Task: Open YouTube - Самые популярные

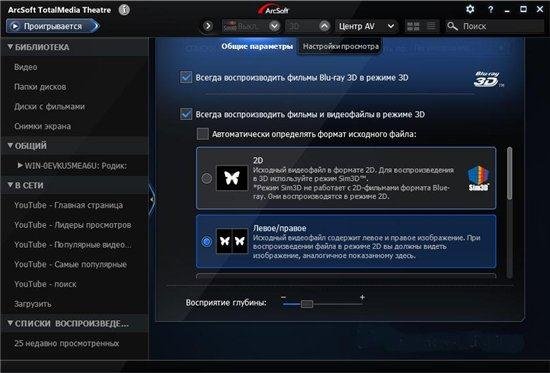Action: tap(70, 264)
